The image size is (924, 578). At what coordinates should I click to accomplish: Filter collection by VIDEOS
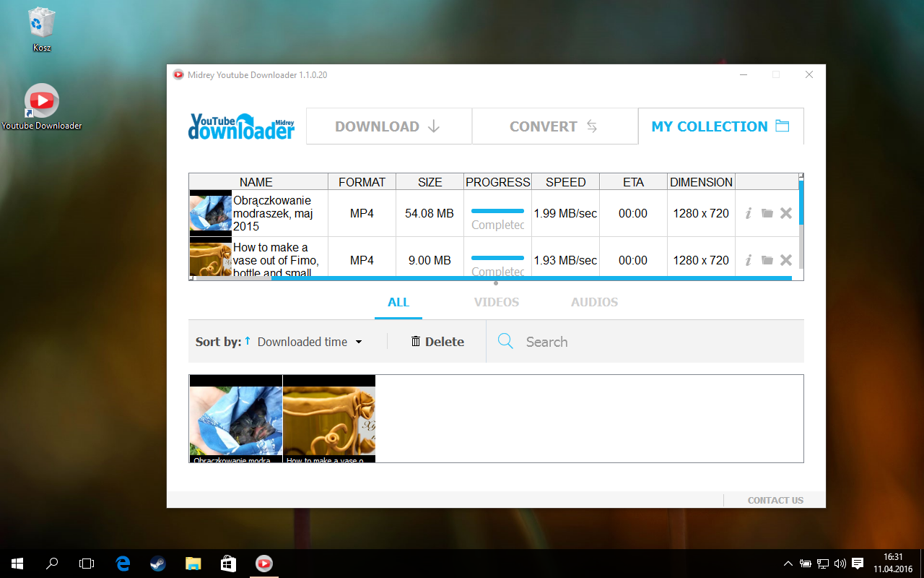point(497,302)
